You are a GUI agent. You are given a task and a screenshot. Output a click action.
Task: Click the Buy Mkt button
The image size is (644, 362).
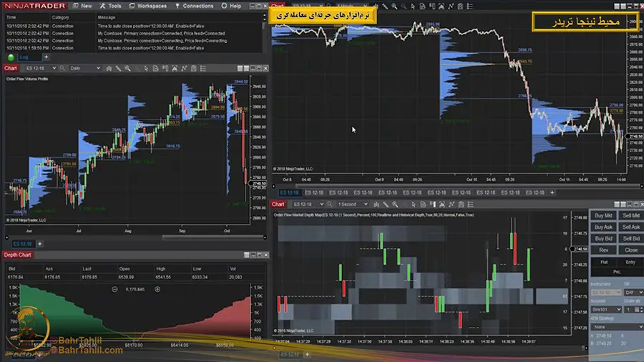pyautogui.click(x=603, y=215)
